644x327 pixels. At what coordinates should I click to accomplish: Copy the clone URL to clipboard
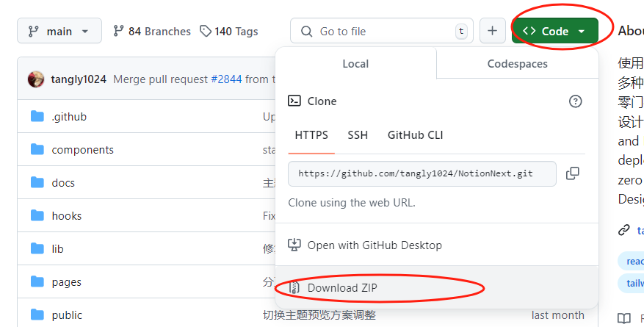click(573, 173)
